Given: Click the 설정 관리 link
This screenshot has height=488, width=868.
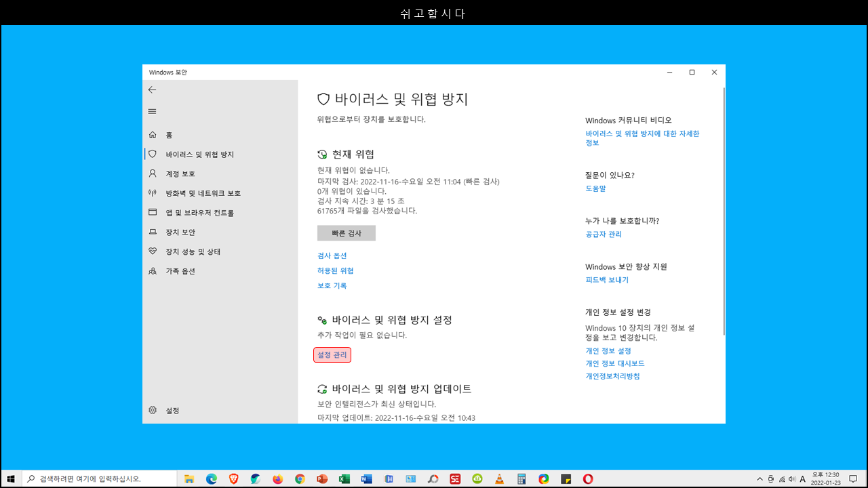Looking at the screenshot, I should 332,354.
